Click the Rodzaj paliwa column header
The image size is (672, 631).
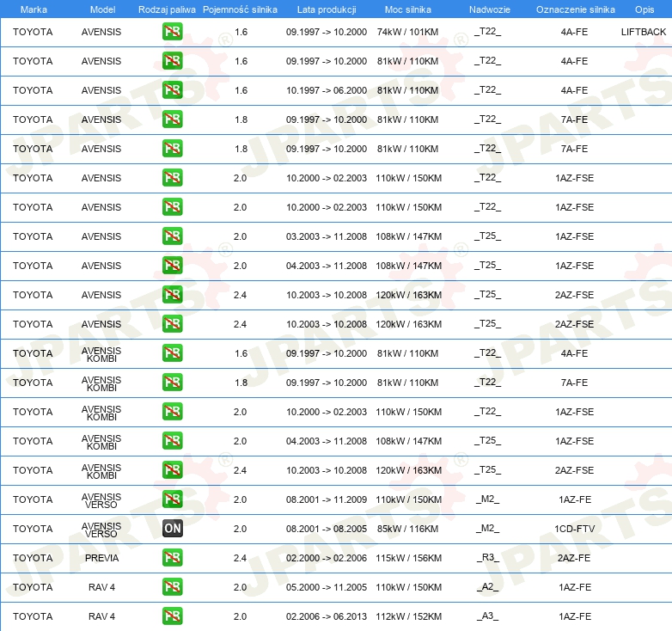tap(167, 9)
